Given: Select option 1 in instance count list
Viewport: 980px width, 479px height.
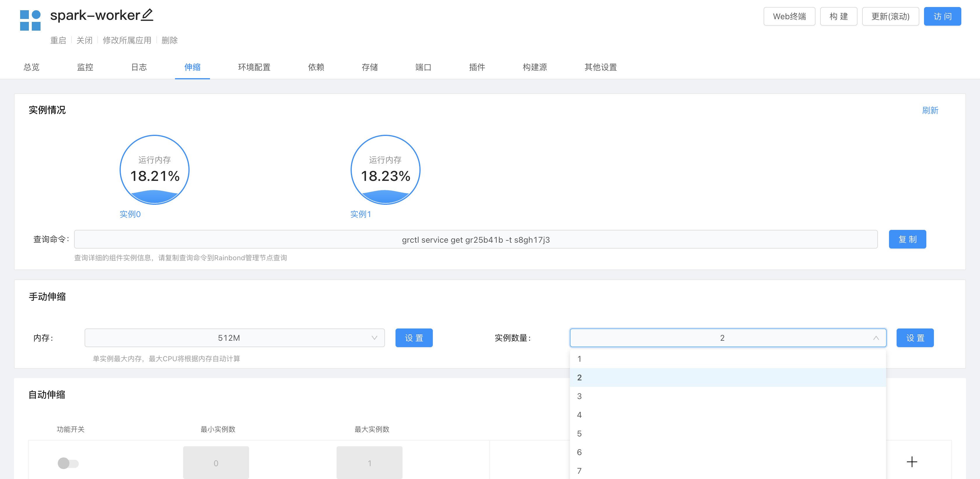Looking at the screenshot, I should pyautogui.click(x=728, y=359).
